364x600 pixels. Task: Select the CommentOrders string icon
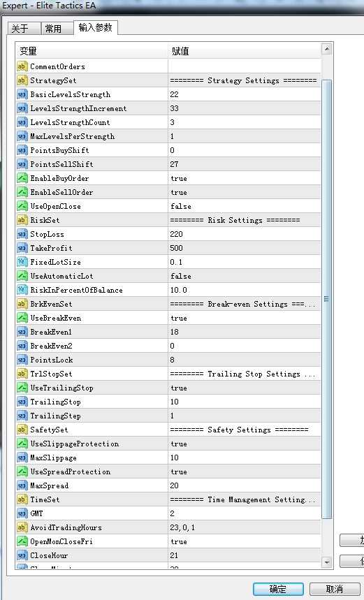coord(22,66)
